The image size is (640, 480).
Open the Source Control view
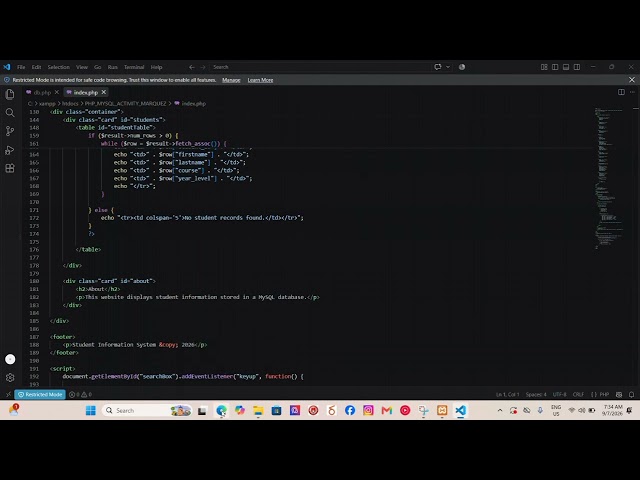coord(10,131)
